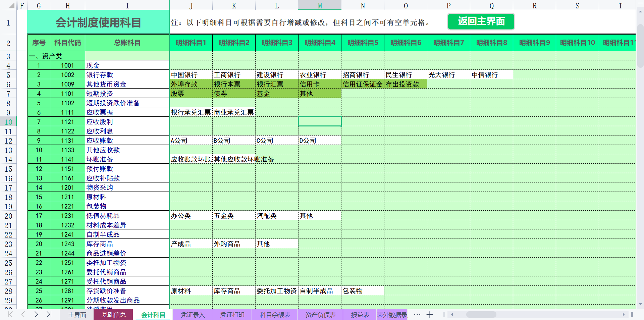
Task: Open the 凭证录入 sheet tab
Action: pyautogui.click(x=192, y=315)
